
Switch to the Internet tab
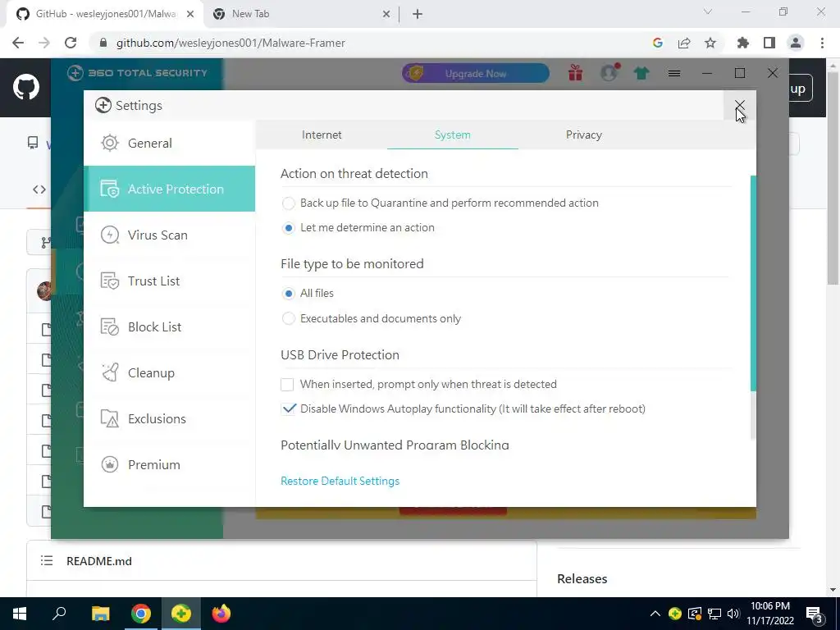(x=322, y=135)
